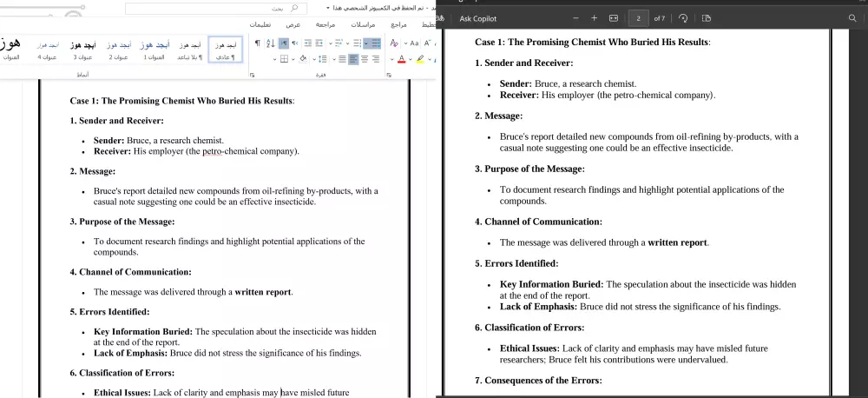Click the fit-to-width icon in PDF toolbar

pyautogui.click(x=614, y=17)
